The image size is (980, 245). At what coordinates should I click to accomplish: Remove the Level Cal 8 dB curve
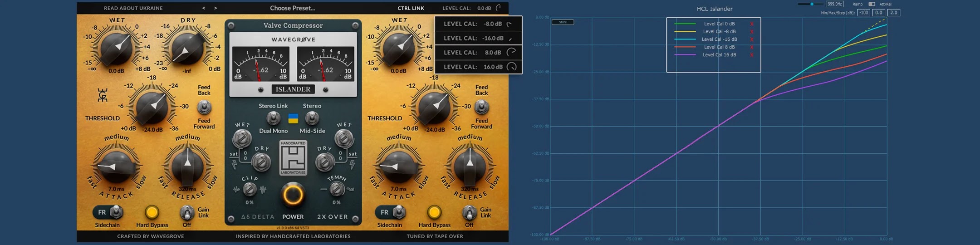click(752, 47)
